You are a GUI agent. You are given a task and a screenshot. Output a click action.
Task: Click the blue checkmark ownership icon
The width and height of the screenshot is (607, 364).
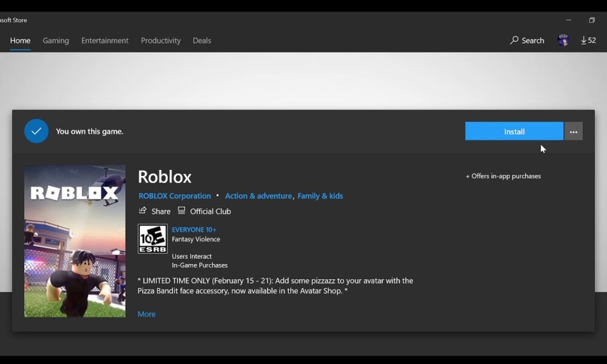click(x=36, y=131)
